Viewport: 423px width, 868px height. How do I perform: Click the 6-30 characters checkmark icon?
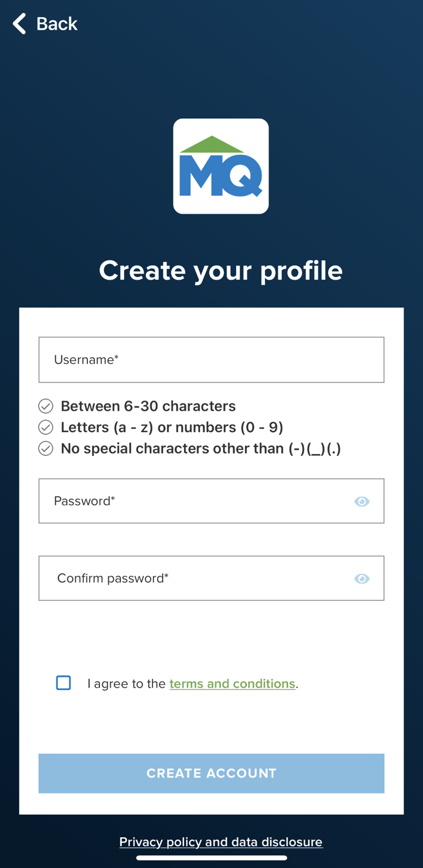[x=46, y=406]
